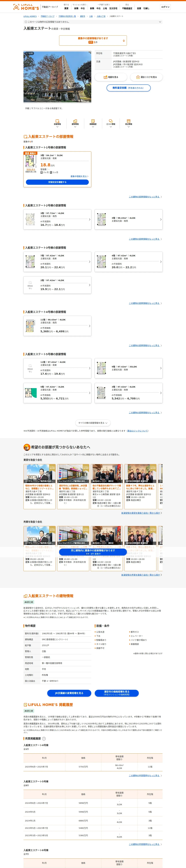Click the next photo arrow on building image

point(87,77)
